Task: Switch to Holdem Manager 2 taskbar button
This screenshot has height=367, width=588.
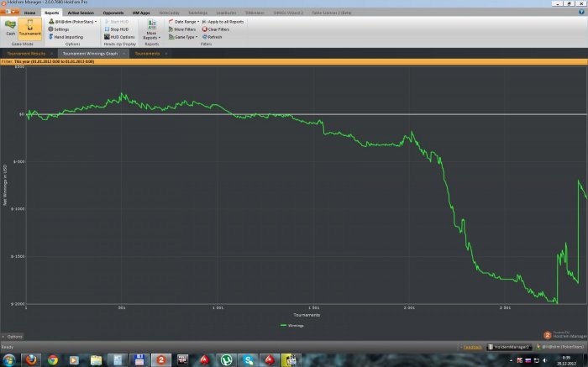Action: 161,360
